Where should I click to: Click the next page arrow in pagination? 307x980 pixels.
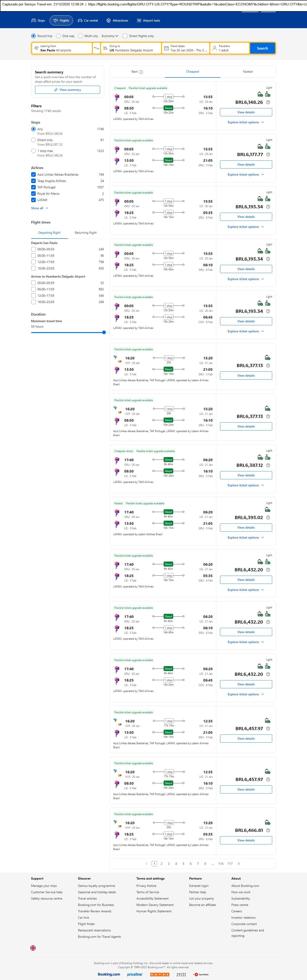tap(239, 864)
